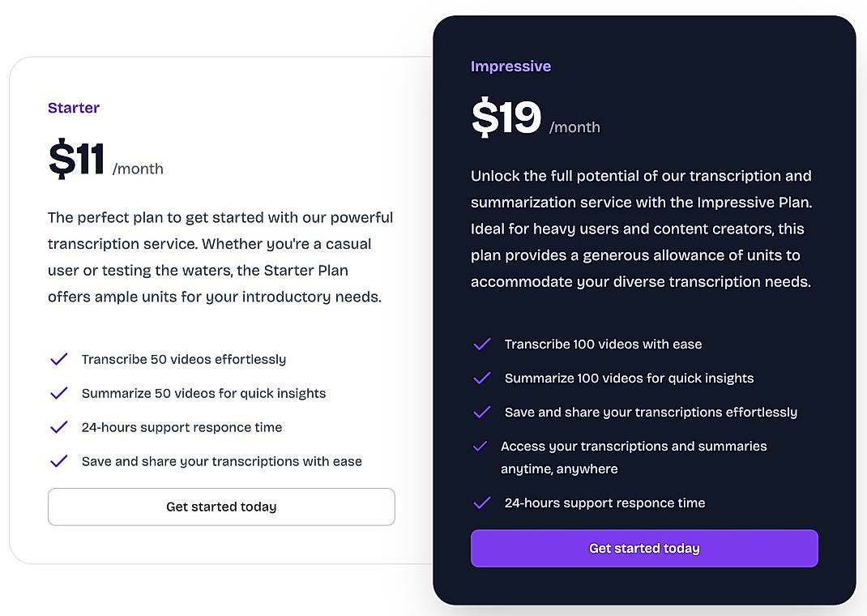
Task: Click the '$19' price on the Impressive card
Action: point(504,117)
